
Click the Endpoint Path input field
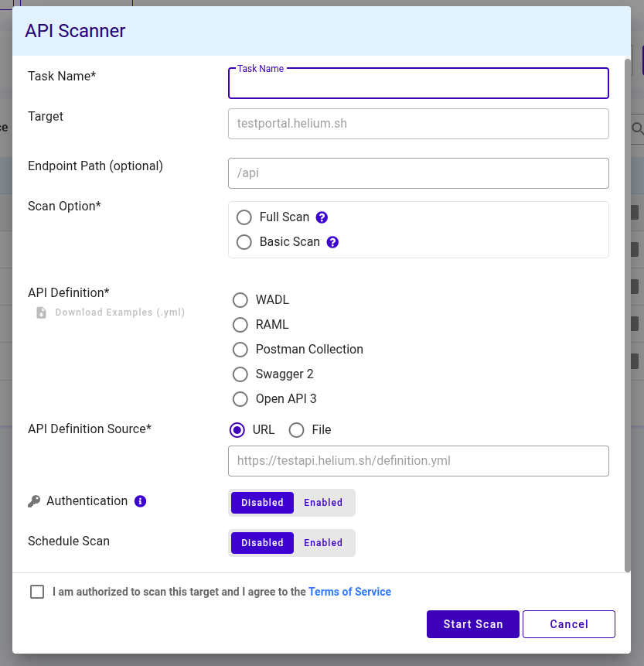coord(417,172)
